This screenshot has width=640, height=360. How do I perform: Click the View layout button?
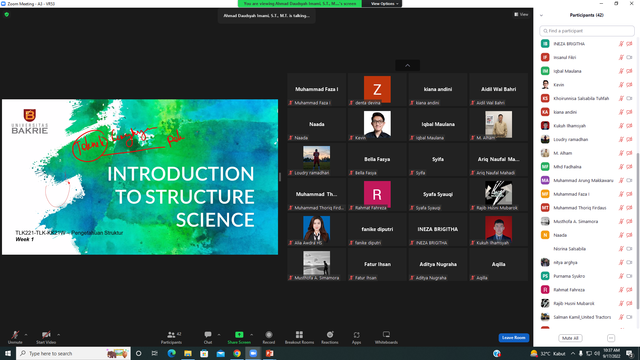point(521,14)
